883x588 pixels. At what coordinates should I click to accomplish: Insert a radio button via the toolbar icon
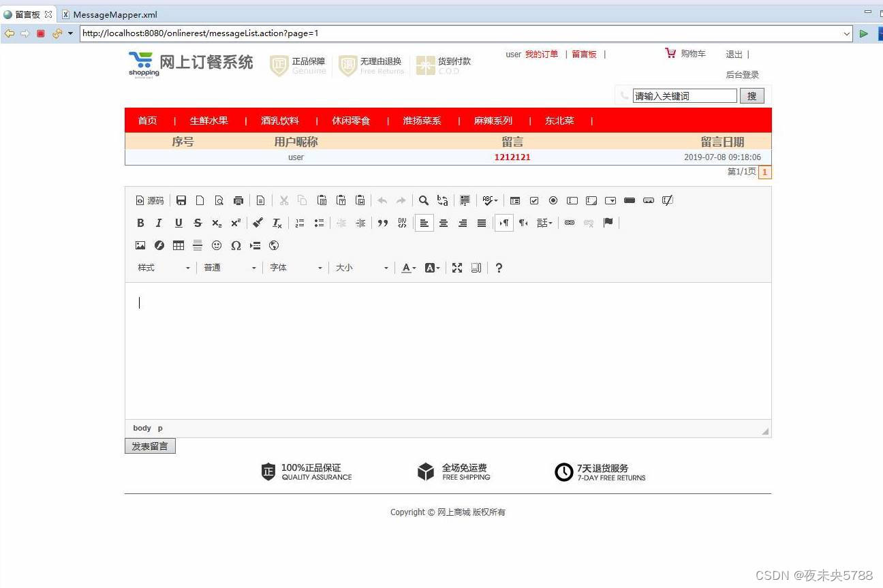pyautogui.click(x=553, y=200)
